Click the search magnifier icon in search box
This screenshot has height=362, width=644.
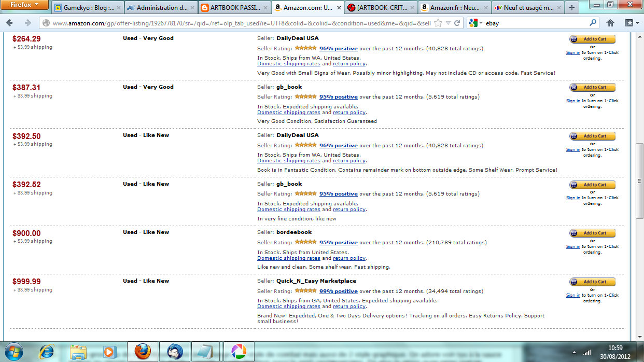click(x=593, y=23)
